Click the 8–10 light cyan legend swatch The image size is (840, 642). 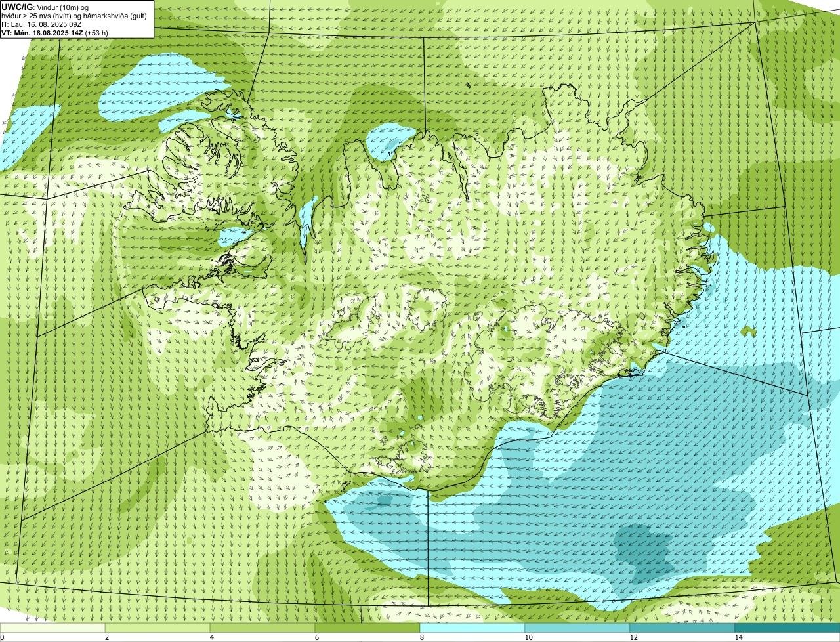(x=472, y=628)
